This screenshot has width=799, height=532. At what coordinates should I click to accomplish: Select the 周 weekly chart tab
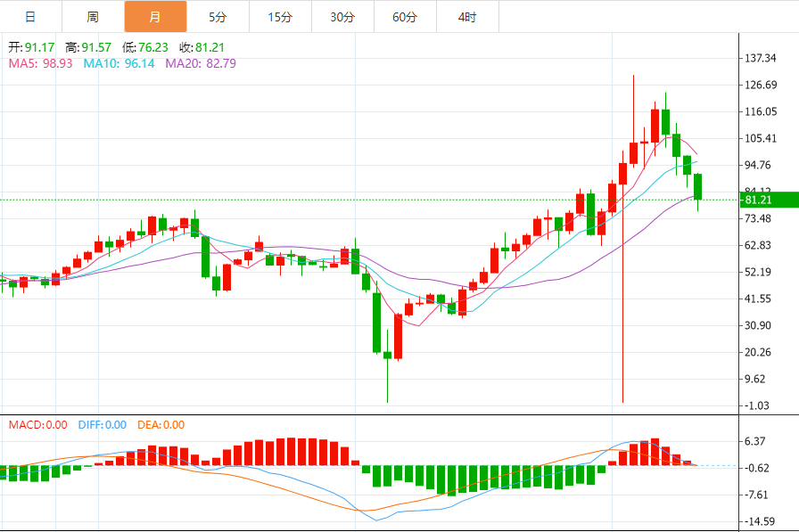(94, 17)
